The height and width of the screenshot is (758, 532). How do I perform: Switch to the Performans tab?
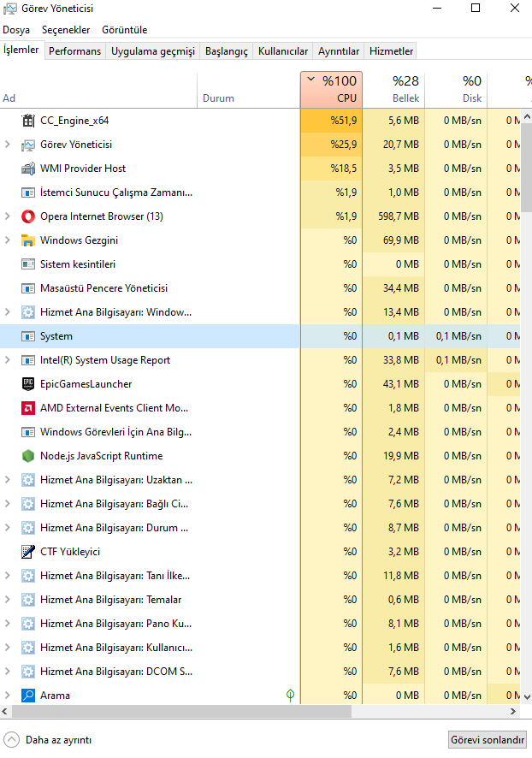[75, 51]
